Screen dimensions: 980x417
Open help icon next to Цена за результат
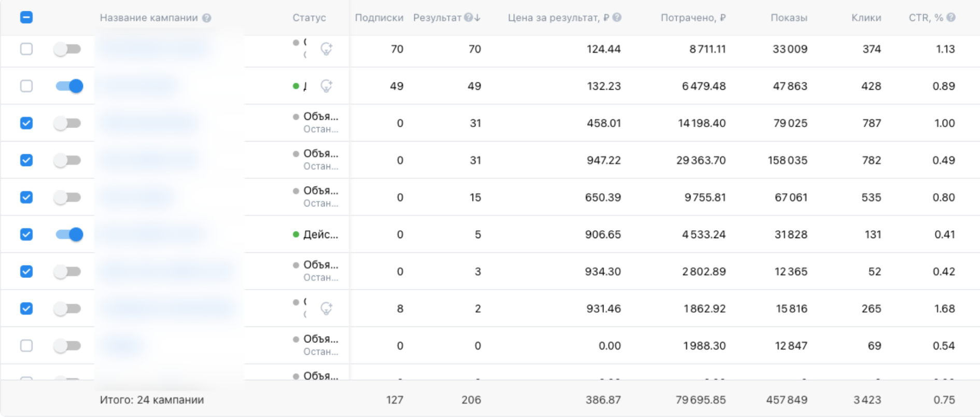tap(617, 18)
